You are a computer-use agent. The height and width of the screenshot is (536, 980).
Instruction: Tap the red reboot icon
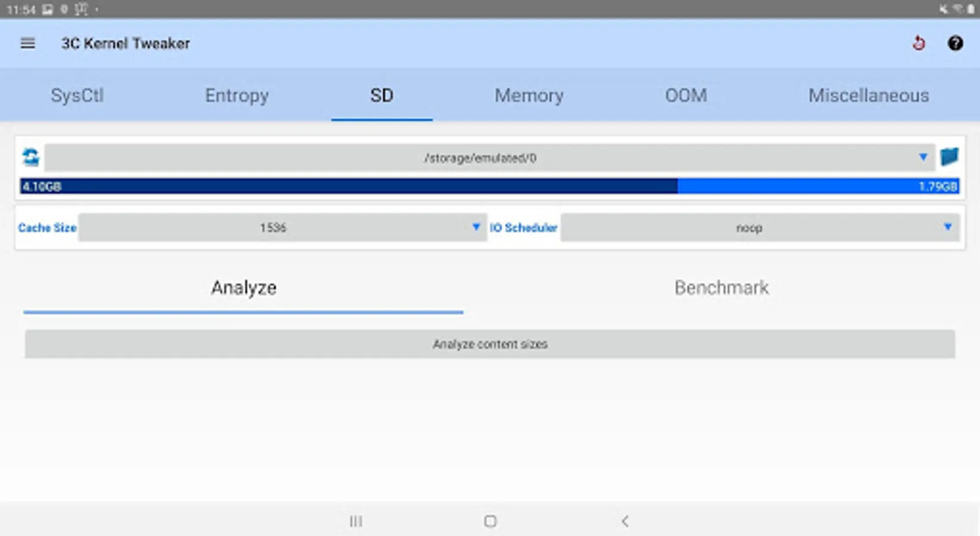click(x=919, y=43)
